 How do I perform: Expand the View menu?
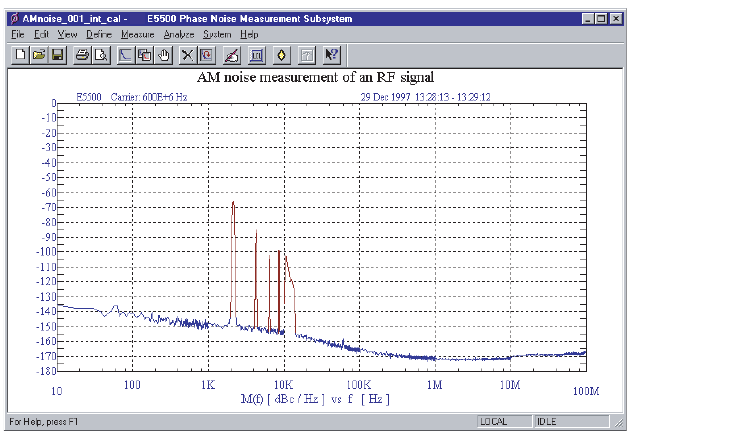67,34
